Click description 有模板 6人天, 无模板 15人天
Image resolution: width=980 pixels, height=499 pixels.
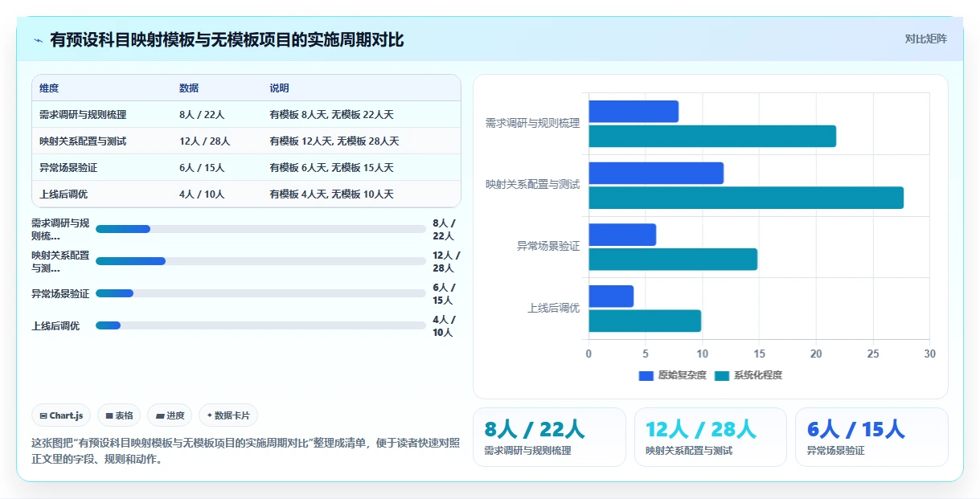[332, 168]
